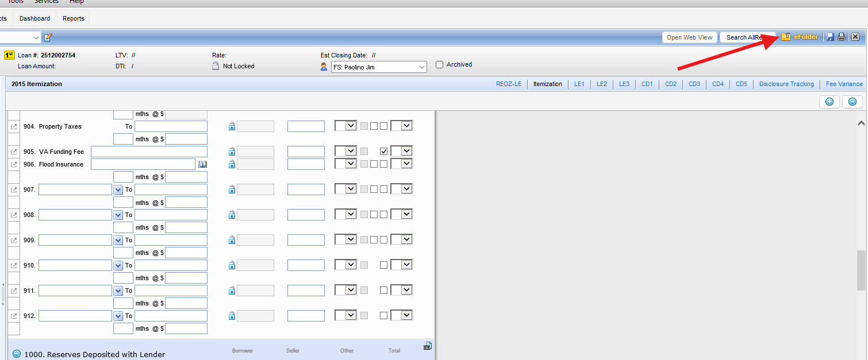Screen dimensions: 868x360
Task: Open the Dashboard tab
Action: tap(34, 18)
